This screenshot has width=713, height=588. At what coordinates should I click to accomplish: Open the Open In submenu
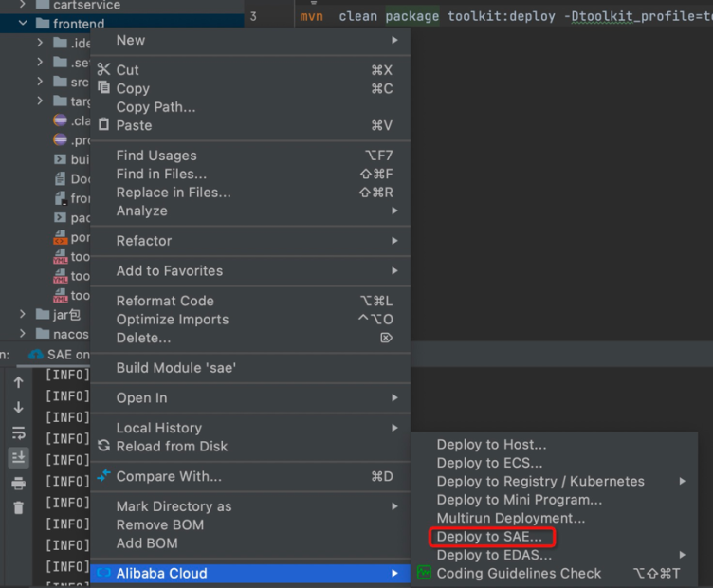[x=250, y=397]
